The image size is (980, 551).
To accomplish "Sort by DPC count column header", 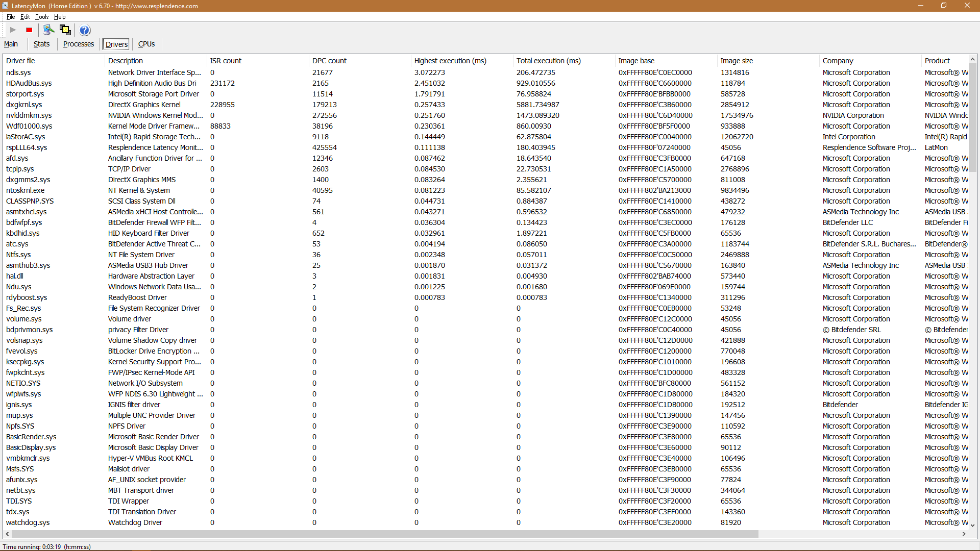I will pos(329,61).
